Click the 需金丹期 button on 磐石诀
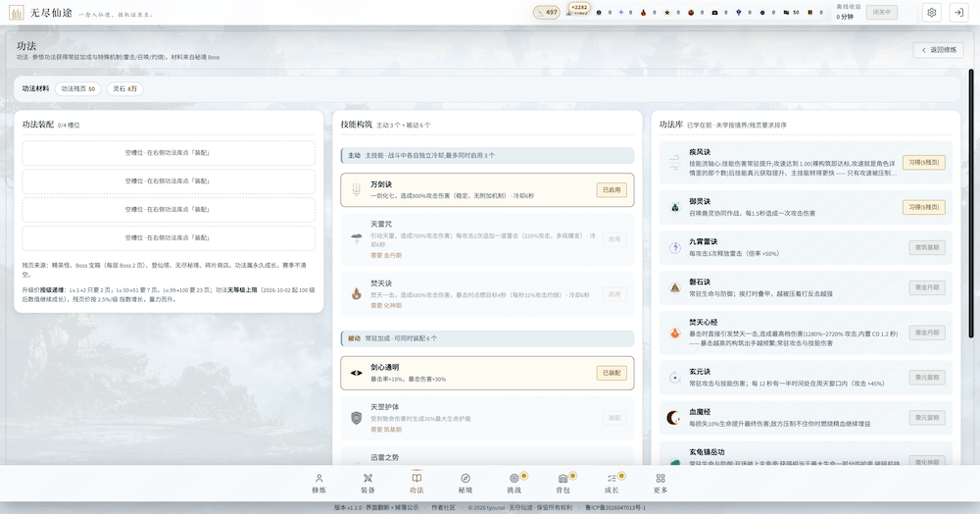 pyautogui.click(x=927, y=287)
